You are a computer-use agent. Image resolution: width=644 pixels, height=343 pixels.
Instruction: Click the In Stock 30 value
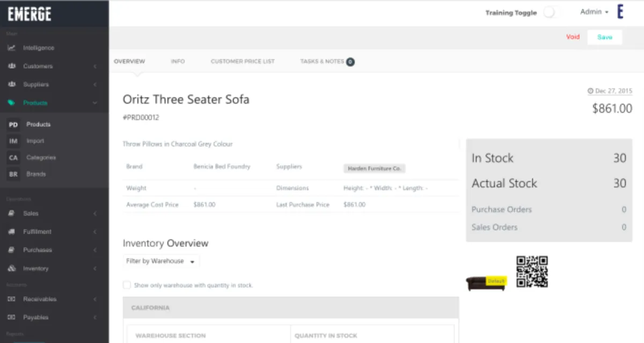tap(620, 158)
